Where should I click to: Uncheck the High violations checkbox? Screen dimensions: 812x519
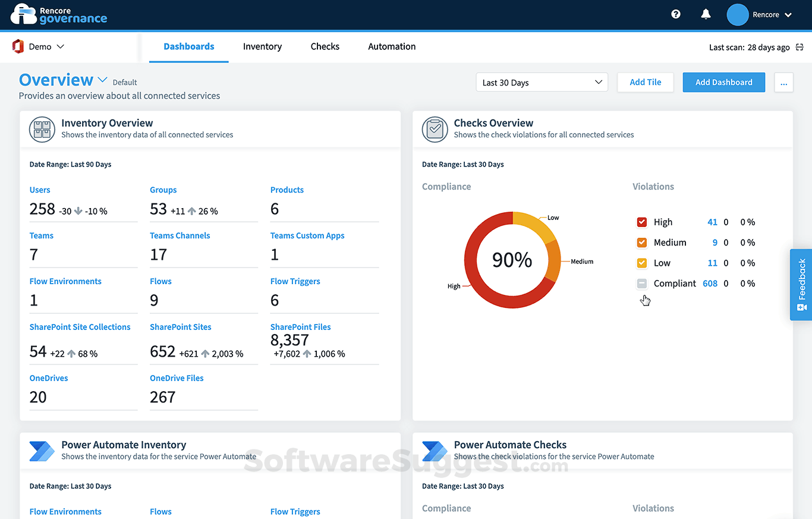coord(642,222)
